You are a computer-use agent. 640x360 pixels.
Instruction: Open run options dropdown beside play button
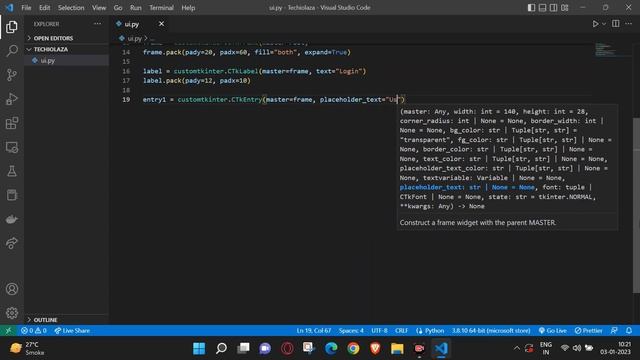click(604, 24)
